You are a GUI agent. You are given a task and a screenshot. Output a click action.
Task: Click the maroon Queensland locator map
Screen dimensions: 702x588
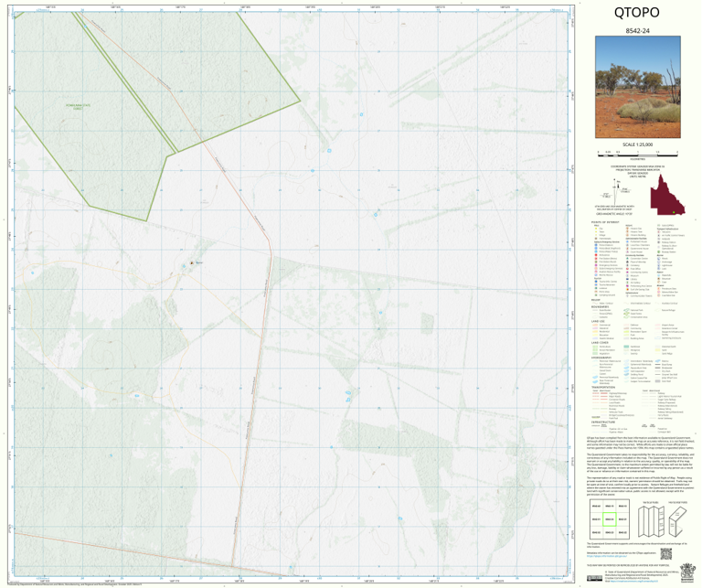(667, 196)
